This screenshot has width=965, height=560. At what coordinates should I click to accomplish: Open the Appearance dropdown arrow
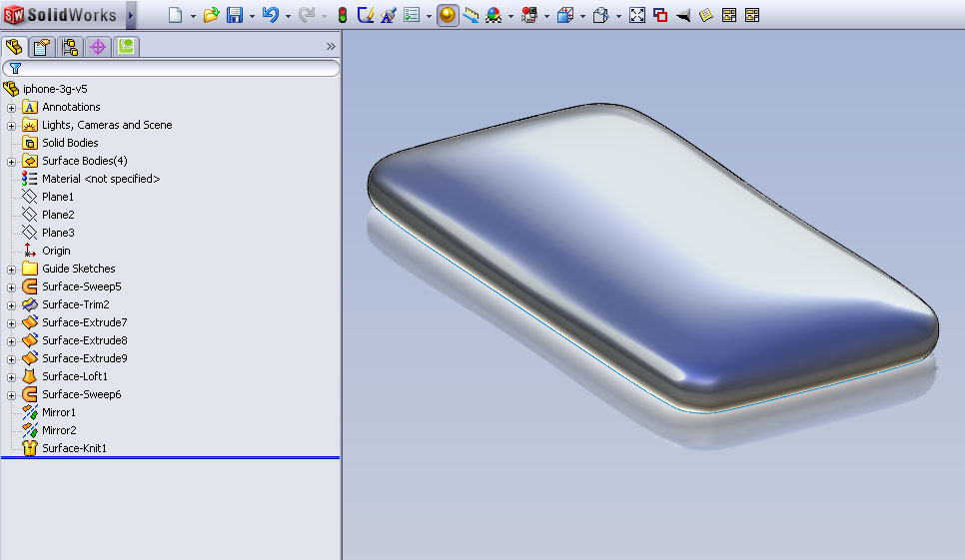pyautogui.click(x=510, y=16)
